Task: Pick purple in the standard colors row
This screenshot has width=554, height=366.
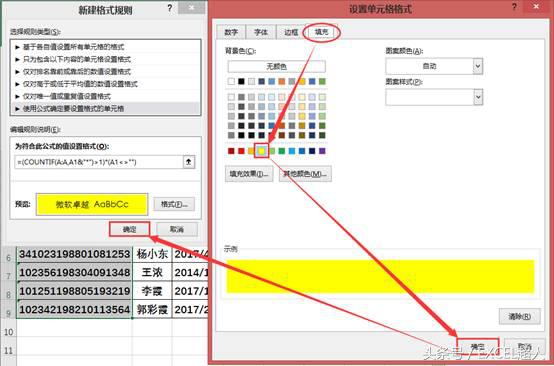Action: pyautogui.click(x=322, y=151)
